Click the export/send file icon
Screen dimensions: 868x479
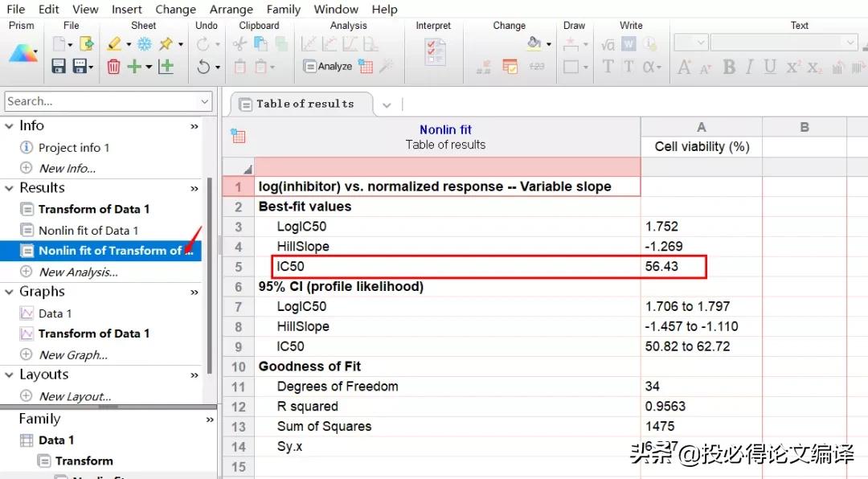[86, 43]
